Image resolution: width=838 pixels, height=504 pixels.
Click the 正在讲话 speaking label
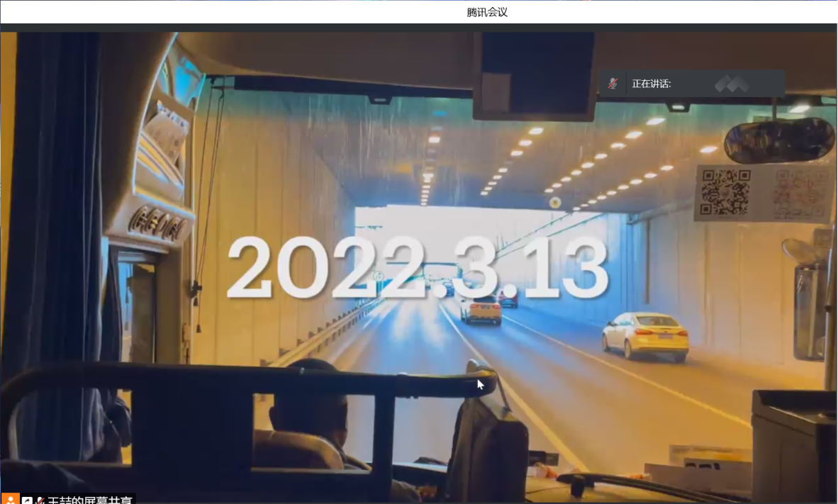coord(651,84)
